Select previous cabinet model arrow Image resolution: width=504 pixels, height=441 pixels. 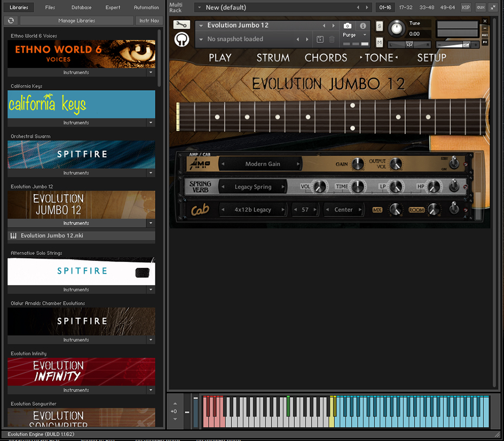[223, 210]
